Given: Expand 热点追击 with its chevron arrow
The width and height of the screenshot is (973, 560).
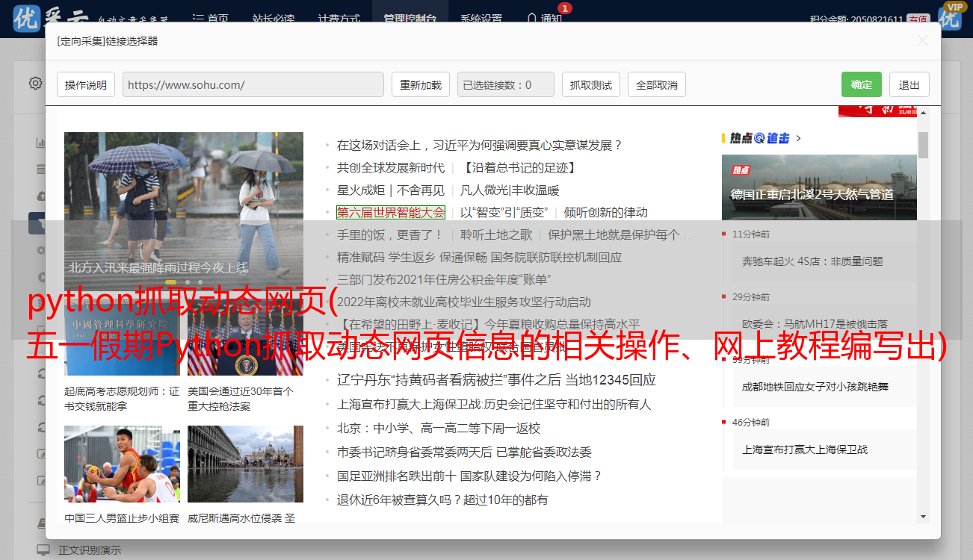Looking at the screenshot, I should tap(799, 138).
